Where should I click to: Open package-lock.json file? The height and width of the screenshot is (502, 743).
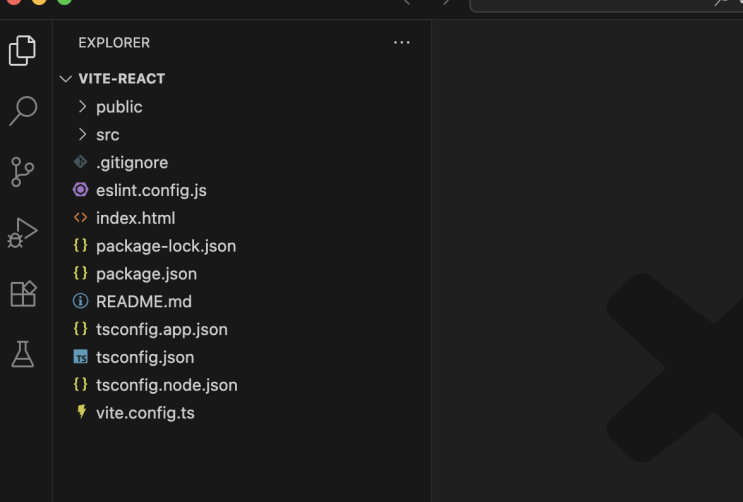click(x=165, y=246)
